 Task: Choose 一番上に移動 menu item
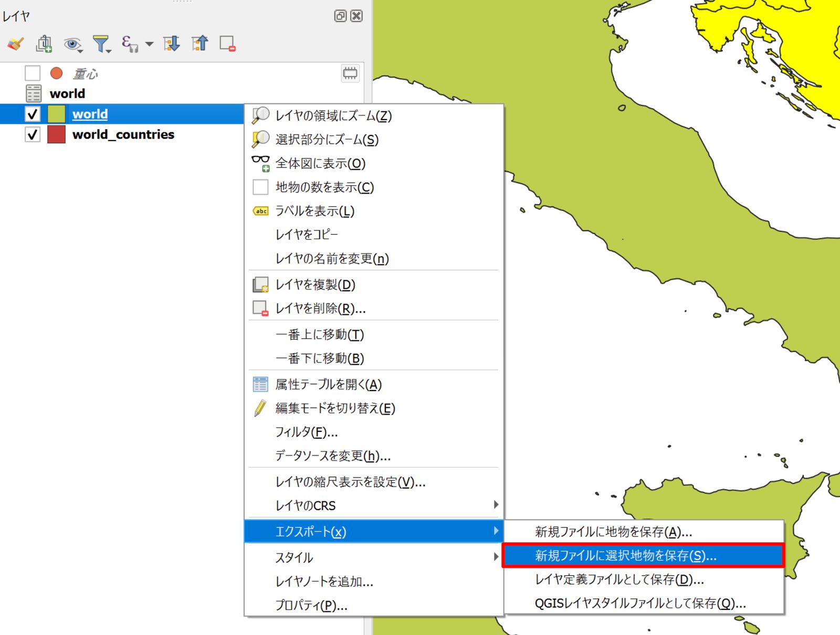pyautogui.click(x=374, y=334)
